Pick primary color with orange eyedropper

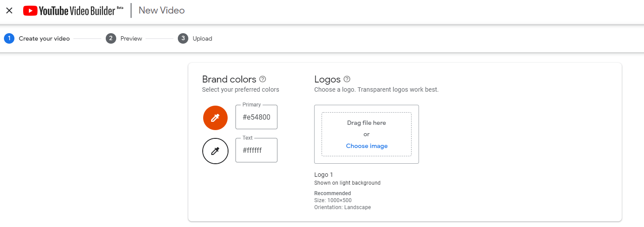(x=215, y=118)
